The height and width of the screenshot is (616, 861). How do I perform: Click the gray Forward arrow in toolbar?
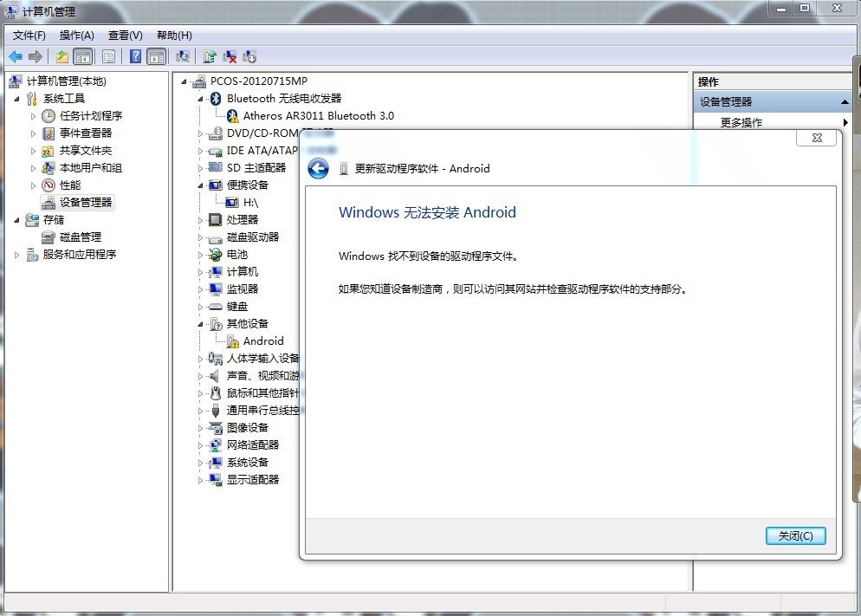(x=36, y=56)
